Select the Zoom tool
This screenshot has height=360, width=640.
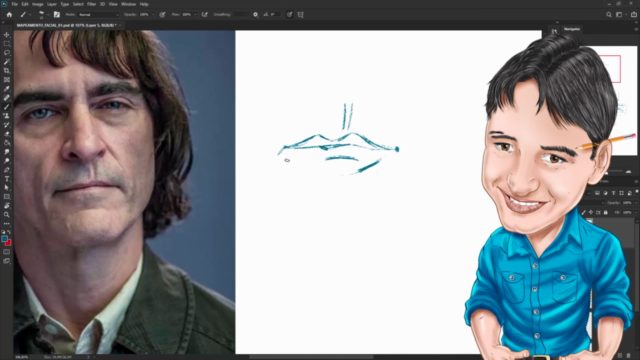click(7, 215)
